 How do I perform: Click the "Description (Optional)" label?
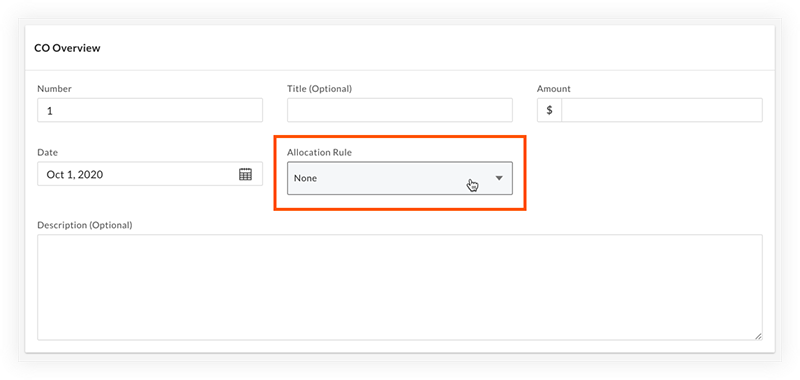click(x=85, y=225)
